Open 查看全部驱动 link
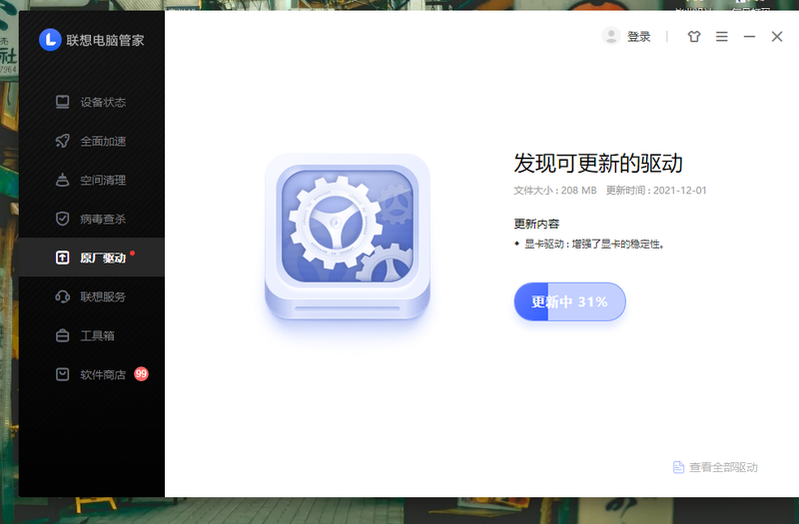This screenshot has width=799, height=524. point(723,467)
